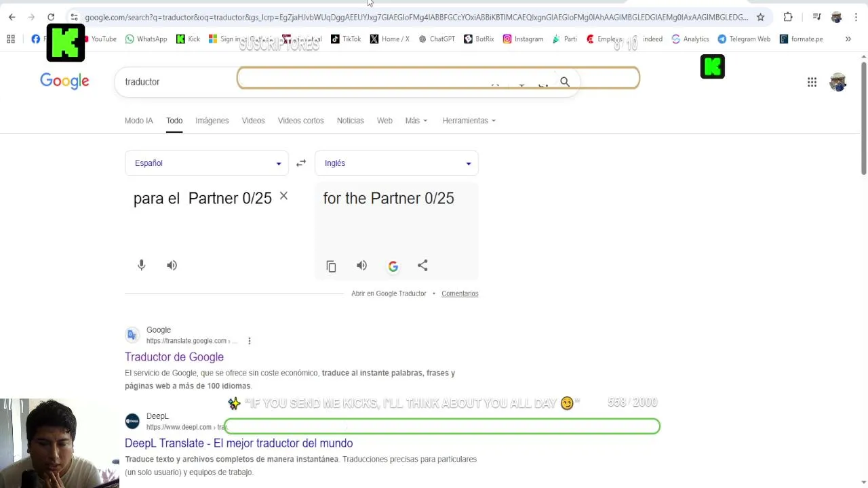Open the apps grid in bookmarks bar
The height and width of the screenshot is (488, 868).
(x=11, y=39)
